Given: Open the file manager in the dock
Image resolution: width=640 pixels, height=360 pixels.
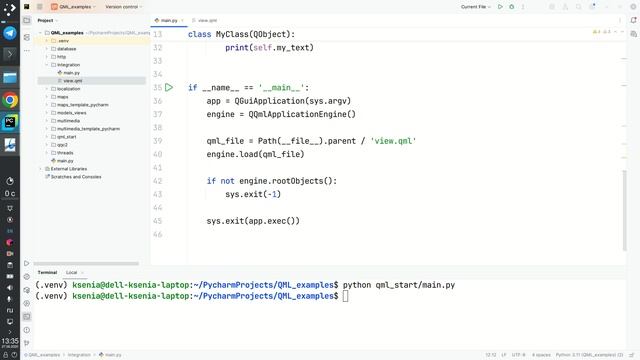Looking at the screenshot, I should click(x=10, y=78).
